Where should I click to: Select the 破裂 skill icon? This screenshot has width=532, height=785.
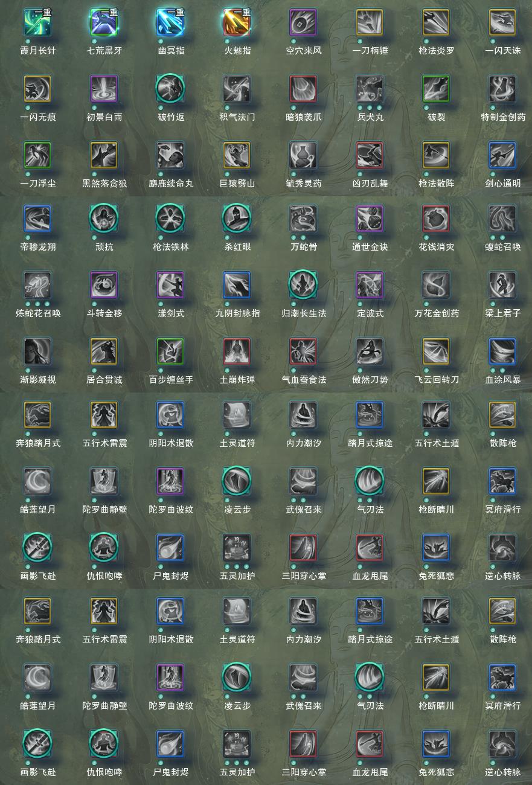coord(436,89)
